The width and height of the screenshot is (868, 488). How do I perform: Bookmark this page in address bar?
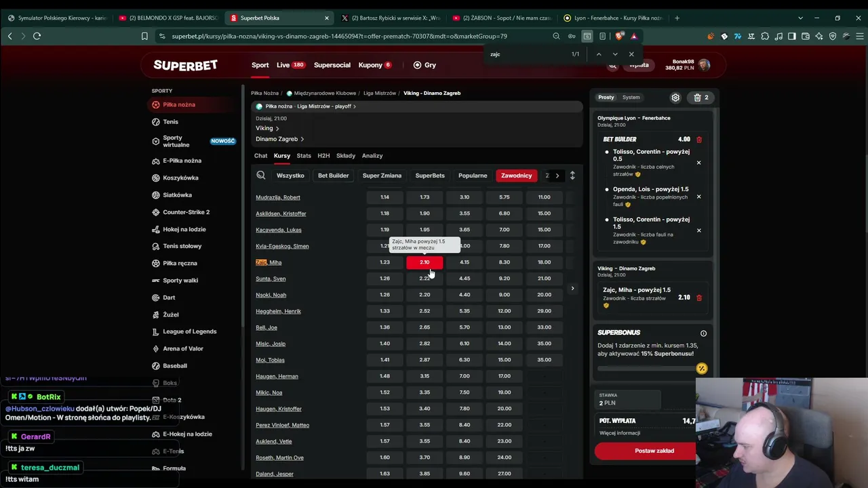click(144, 36)
